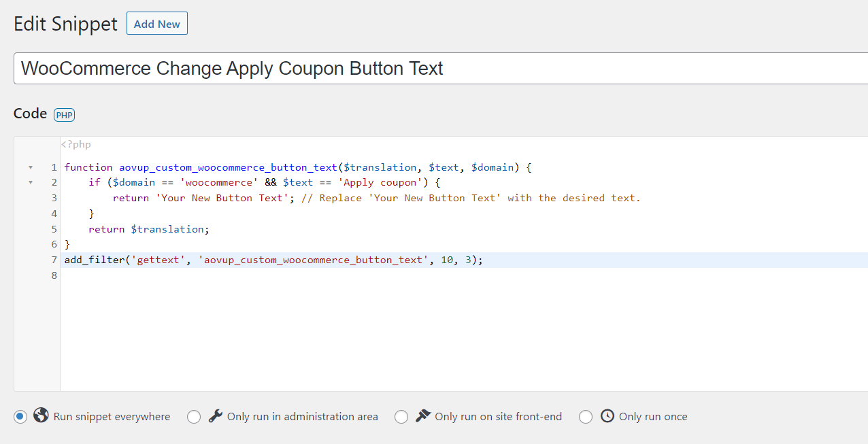Click the PHP language badge
The width and height of the screenshot is (868, 444).
pos(64,115)
